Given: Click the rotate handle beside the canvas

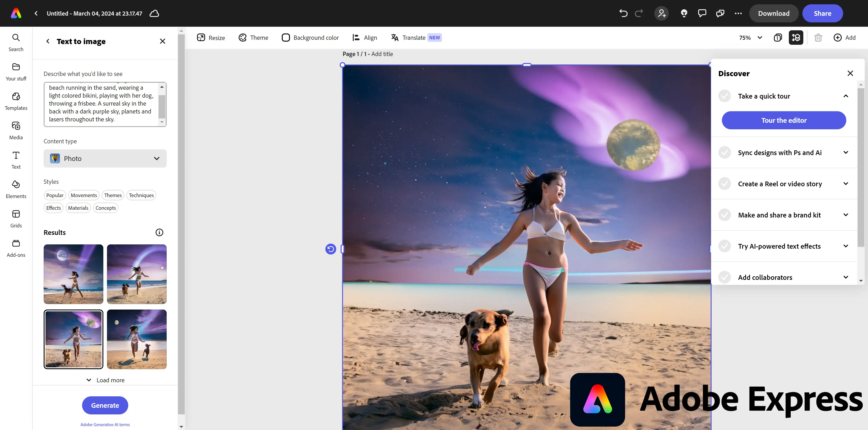Looking at the screenshot, I should pos(331,249).
